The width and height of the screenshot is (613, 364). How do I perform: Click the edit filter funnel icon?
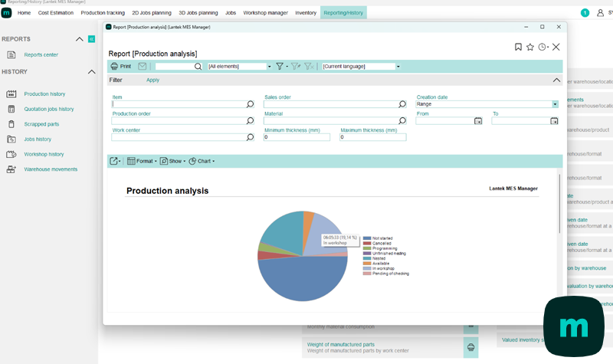point(296,66)
